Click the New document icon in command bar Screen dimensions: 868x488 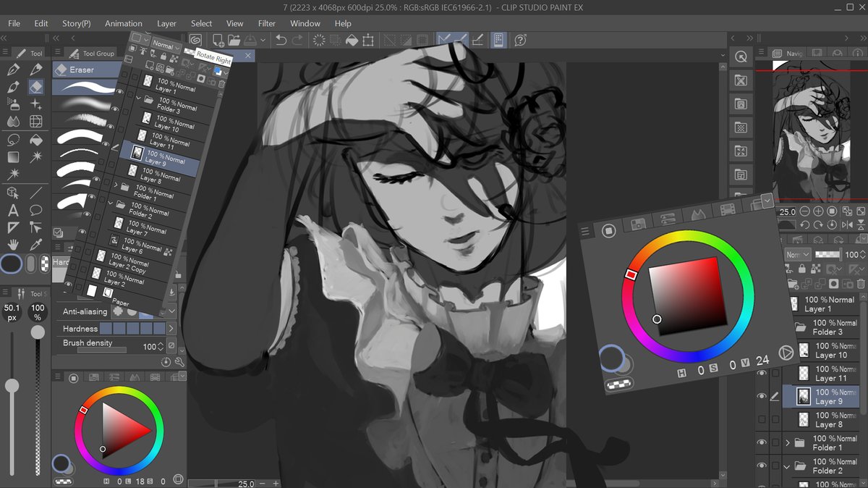coord(218,41)
